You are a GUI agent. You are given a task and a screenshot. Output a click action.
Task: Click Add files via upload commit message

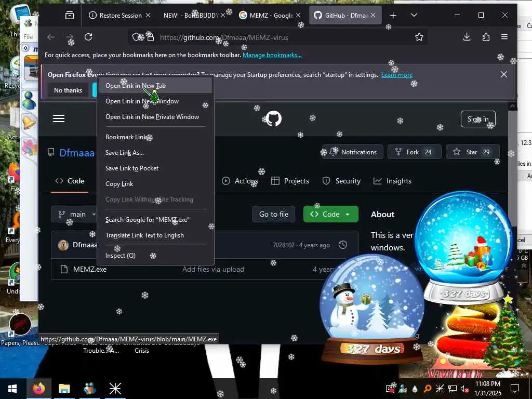pos(213,270)
